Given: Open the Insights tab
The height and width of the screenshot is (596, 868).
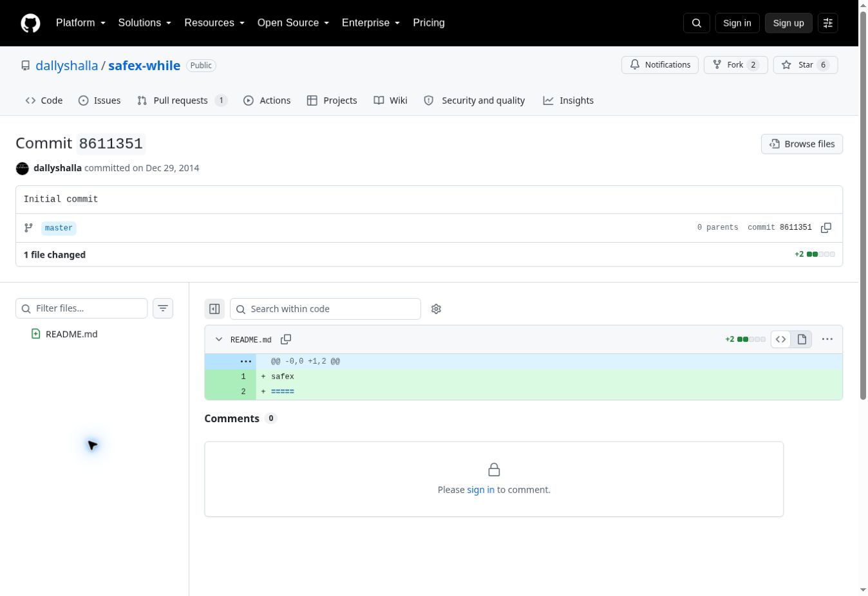Looking at the screenshot, I should pos(568,100).
